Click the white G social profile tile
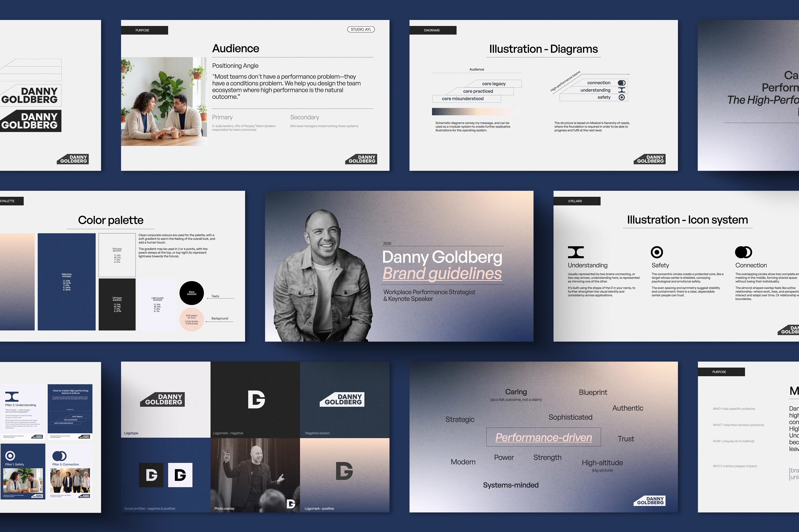The height and width of the screenshot is (532, 799). (x=180, y=475)
